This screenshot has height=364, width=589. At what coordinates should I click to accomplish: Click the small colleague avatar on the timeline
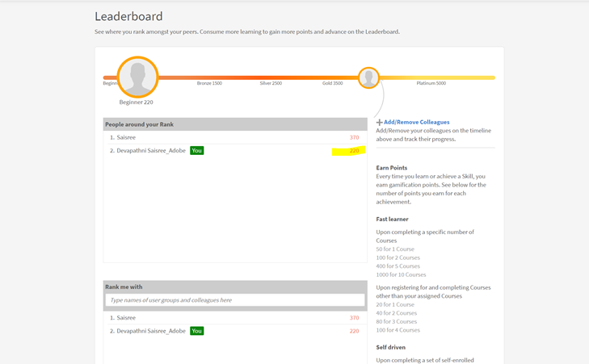[368, 77]
